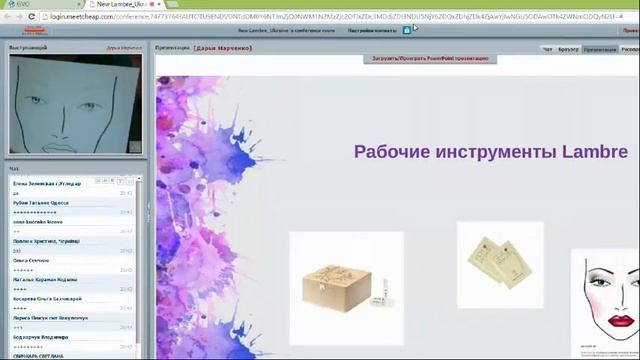Collapse left panel using the divider handle
This screenshot has height=360, width=640.
[149, 212]
